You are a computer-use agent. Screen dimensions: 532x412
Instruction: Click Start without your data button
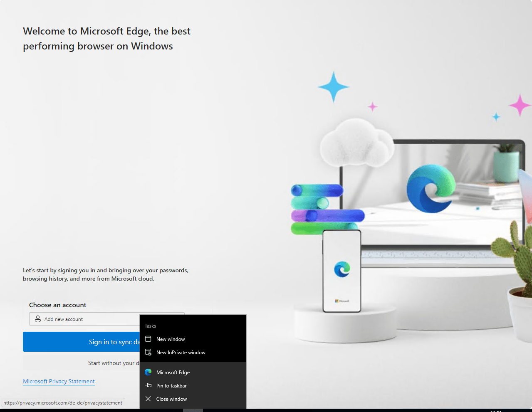pyautogui.click(x=81, y=363)
